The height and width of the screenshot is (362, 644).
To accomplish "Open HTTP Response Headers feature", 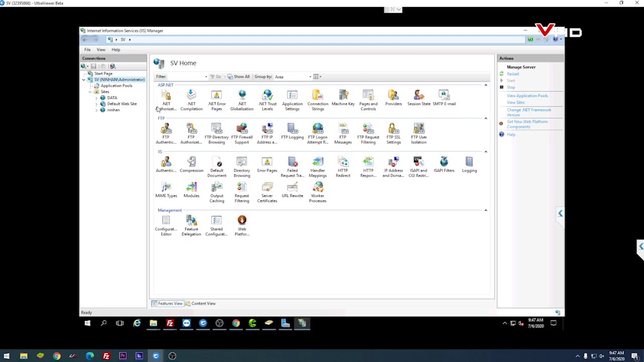I will (x=368, y=167).
